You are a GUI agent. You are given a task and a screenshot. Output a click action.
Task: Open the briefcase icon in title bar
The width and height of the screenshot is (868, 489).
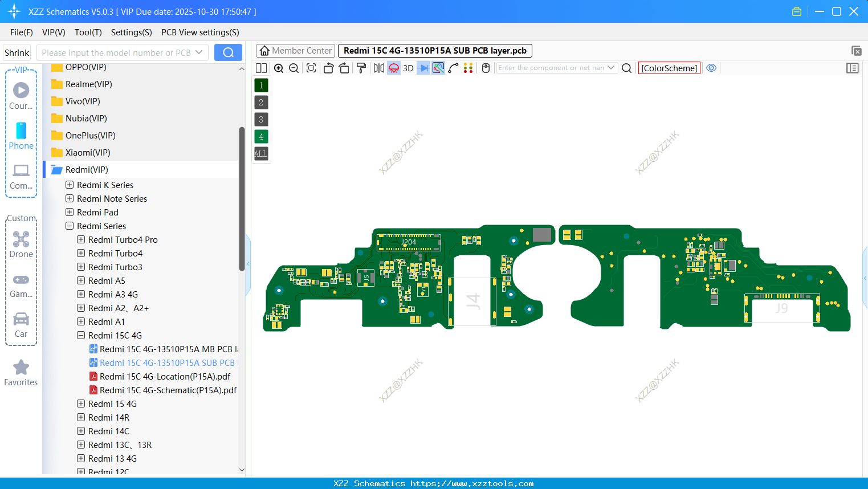coord(797,11)
